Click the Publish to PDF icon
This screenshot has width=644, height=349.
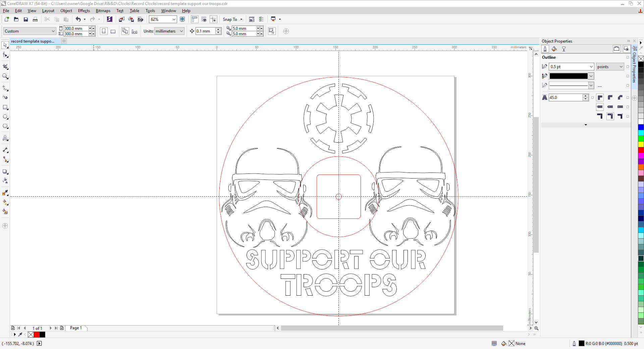coord(141,19)
